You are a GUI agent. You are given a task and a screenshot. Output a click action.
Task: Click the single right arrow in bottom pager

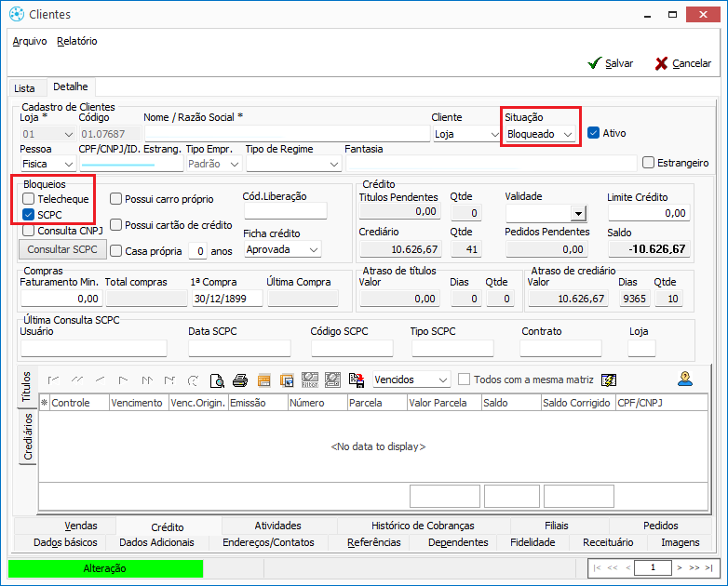click(680, 568)
